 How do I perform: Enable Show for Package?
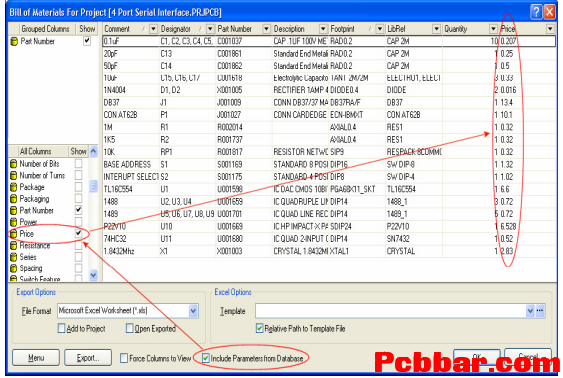[78, 187]
